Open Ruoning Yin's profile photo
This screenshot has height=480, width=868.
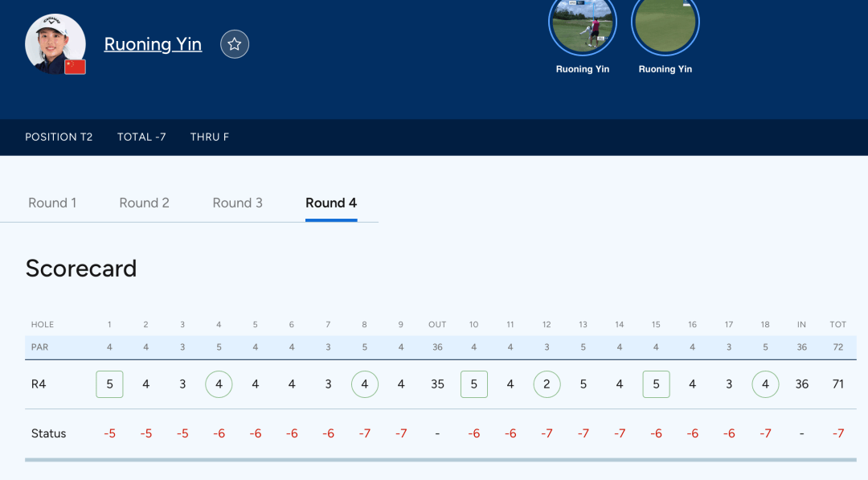[x=55, y=44]
